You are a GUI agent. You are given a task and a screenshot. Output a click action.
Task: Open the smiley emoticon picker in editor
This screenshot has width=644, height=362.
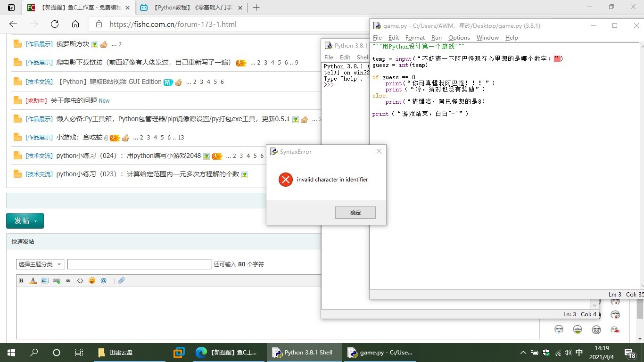92,280
